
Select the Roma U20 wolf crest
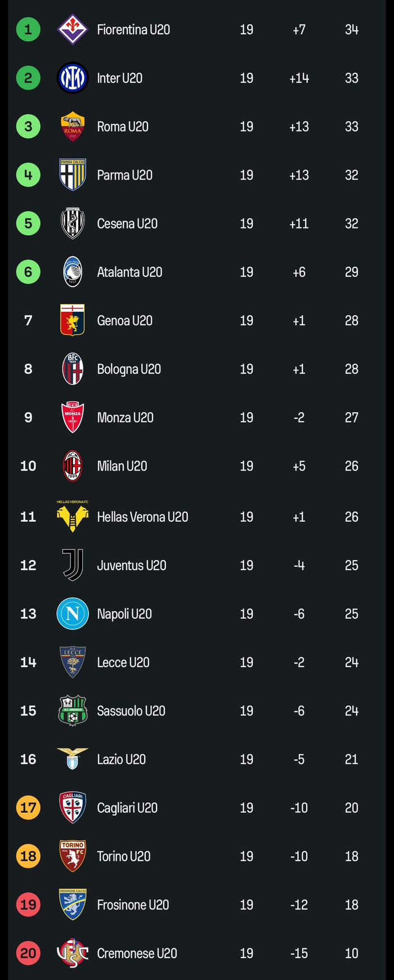coord(73,127)
